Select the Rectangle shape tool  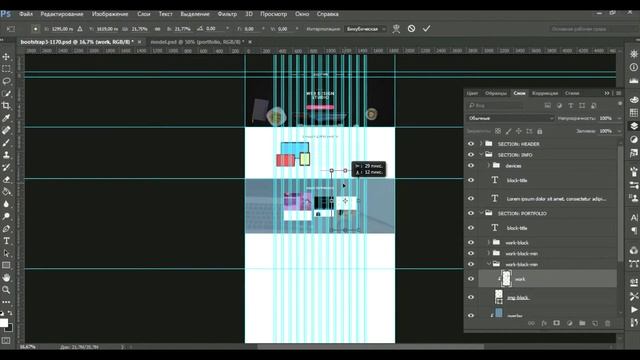[6, 265]
